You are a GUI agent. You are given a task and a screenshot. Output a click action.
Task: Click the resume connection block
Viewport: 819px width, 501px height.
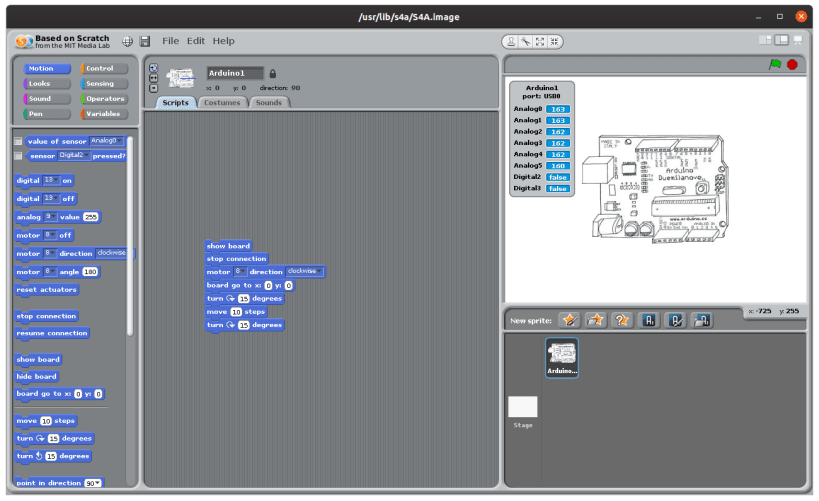pyautogui.click(x=52, y=333)
